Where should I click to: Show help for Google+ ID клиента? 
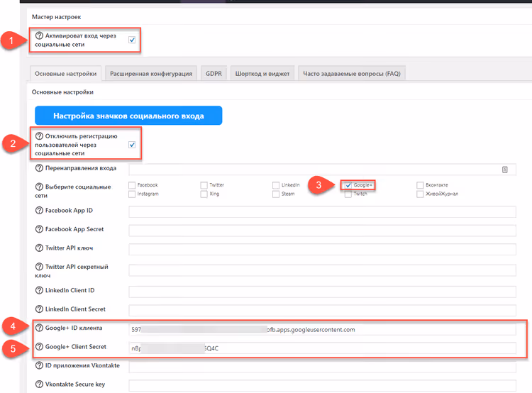pyautogui.click(x=39, y=328)
